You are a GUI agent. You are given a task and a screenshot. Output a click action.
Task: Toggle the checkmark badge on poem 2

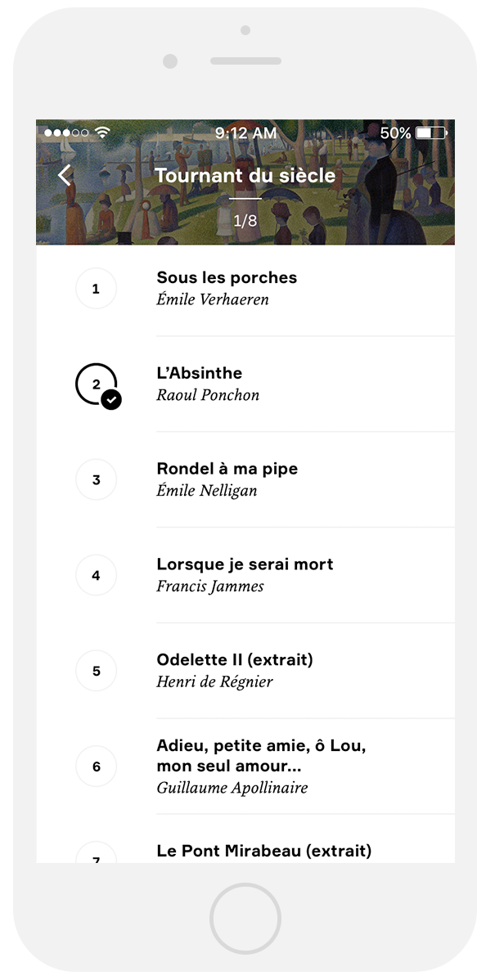point(111,399)
